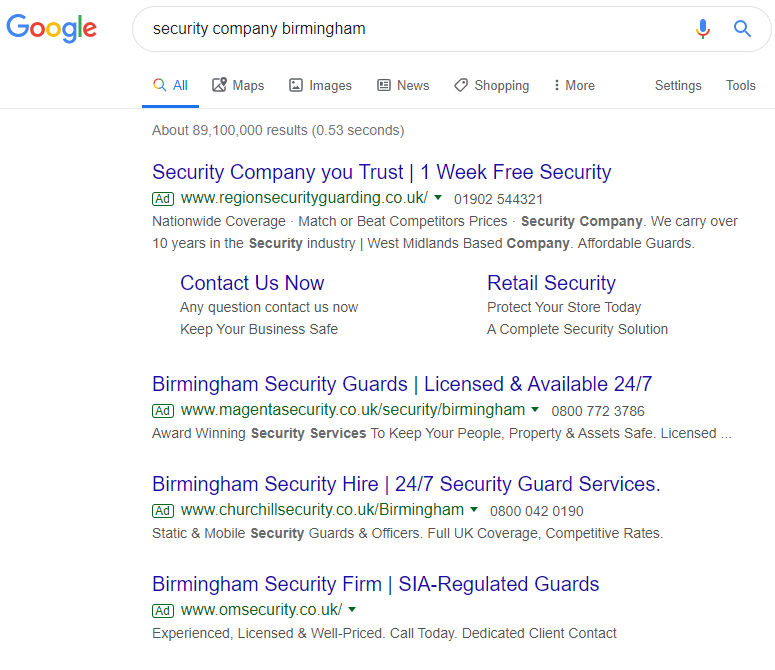Click the blue search magnifier icon

coord(742,29)
